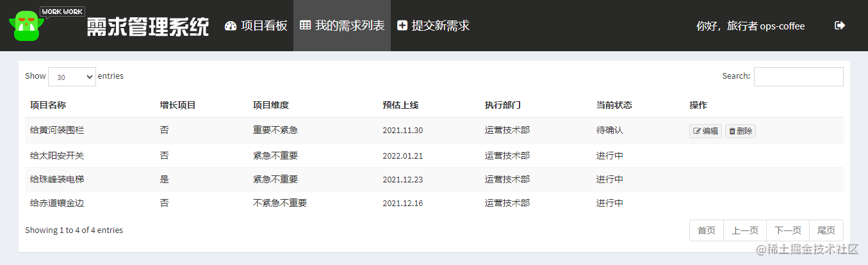Image resolution: width=868 pixels, height=265 pixels.
Task: Click 紧急不重要 for 给珠峰装电梯
Action: pyautogui.click(x=275, y=179)
